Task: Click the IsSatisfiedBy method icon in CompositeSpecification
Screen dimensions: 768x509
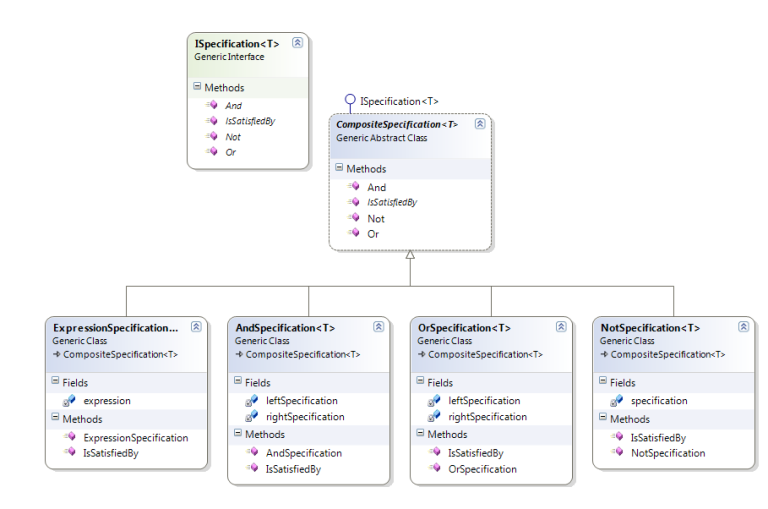Action: coord(353,202)
